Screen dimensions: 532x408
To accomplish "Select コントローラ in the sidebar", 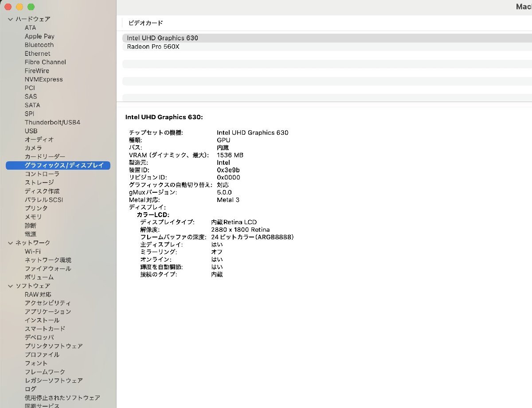I will [42, 174].
